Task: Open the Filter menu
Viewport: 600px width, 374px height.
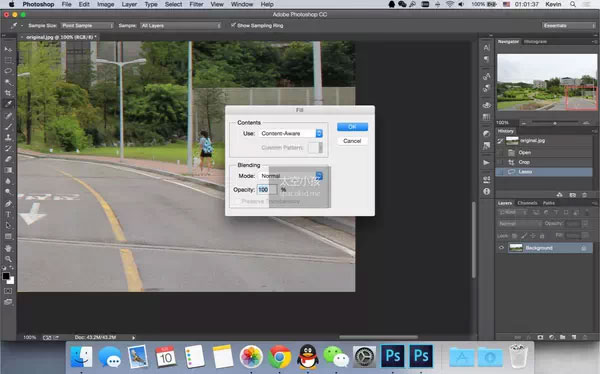Action: click(196, 4)
